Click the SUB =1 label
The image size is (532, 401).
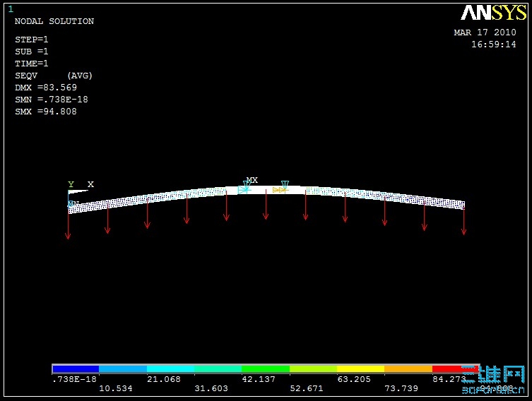tap(32, 52)
